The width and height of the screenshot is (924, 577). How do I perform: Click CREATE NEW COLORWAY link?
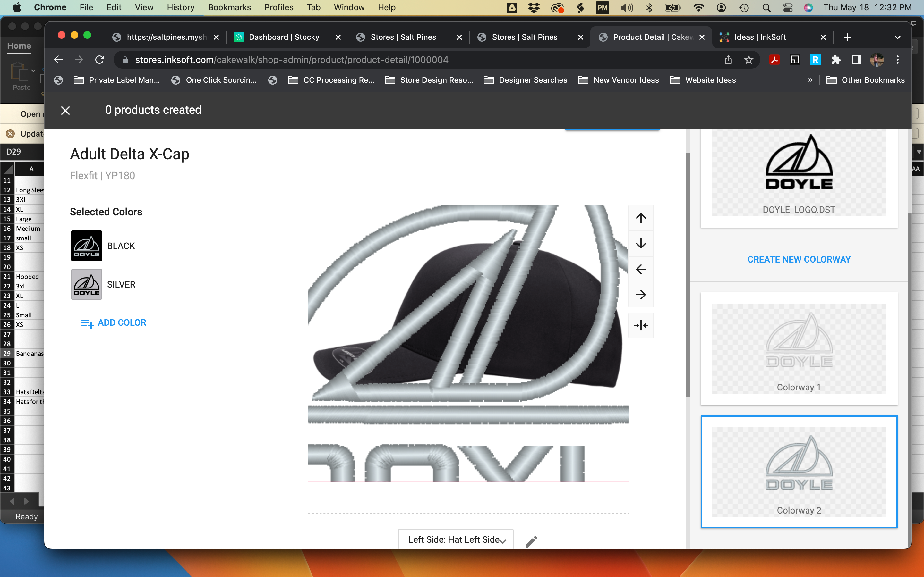(x=799, y=259)
